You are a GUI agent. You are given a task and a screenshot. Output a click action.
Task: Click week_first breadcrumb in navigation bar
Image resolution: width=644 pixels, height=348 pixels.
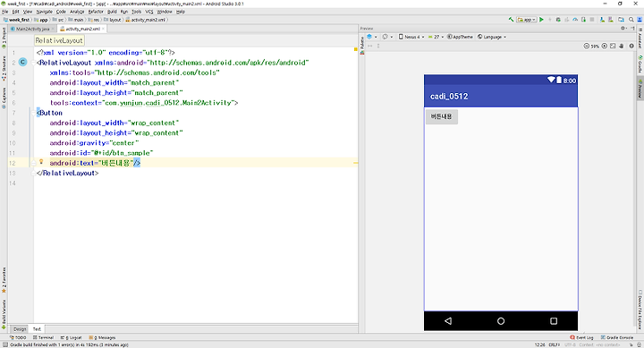tap(16, 20)
